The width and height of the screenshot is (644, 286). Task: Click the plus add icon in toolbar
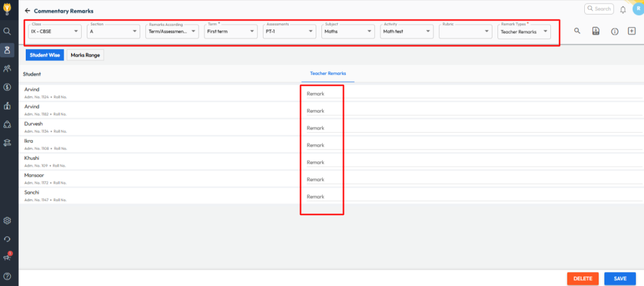[632, 31]
